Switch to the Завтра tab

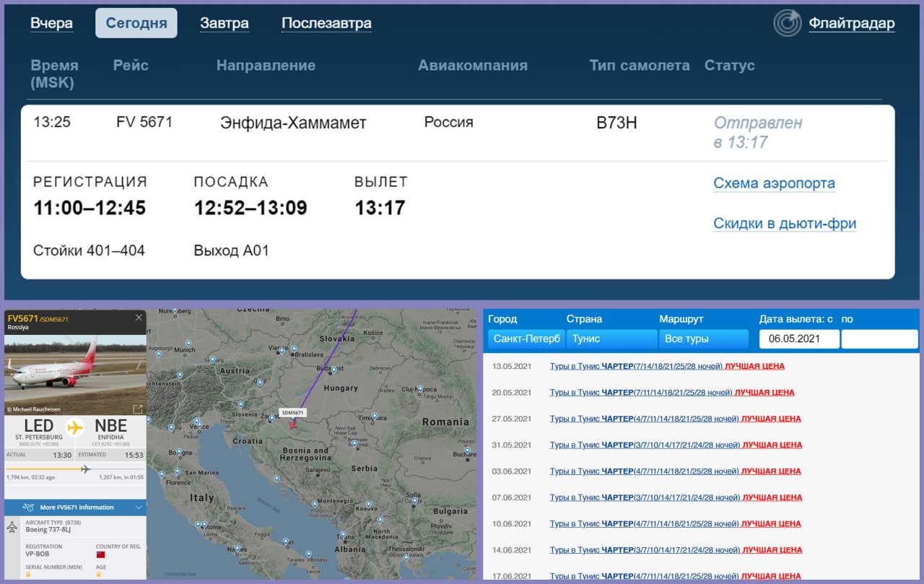(x=225, y=23)
